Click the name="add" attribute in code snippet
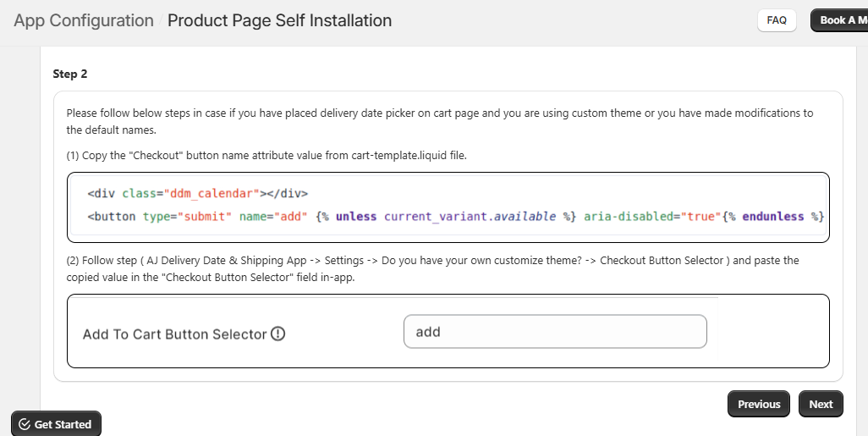Screen dimensions: 868x436 273,216
